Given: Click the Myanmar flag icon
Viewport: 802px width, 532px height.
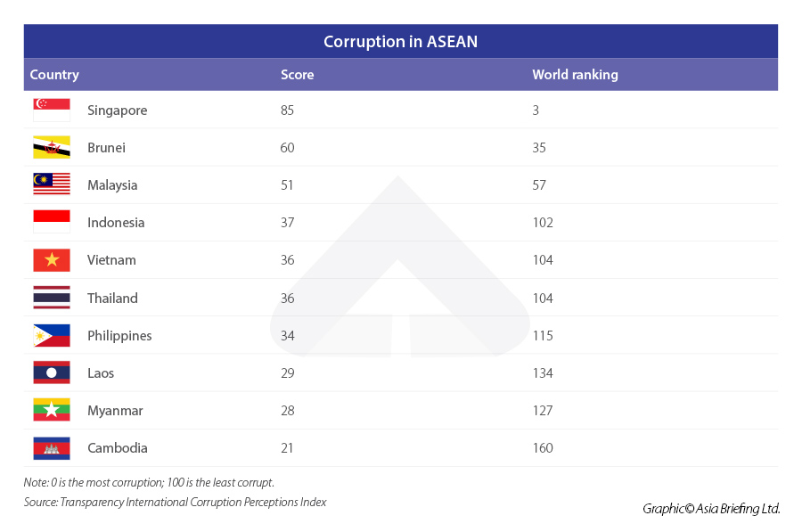Looking at the screenshot, I should [52, 411].
